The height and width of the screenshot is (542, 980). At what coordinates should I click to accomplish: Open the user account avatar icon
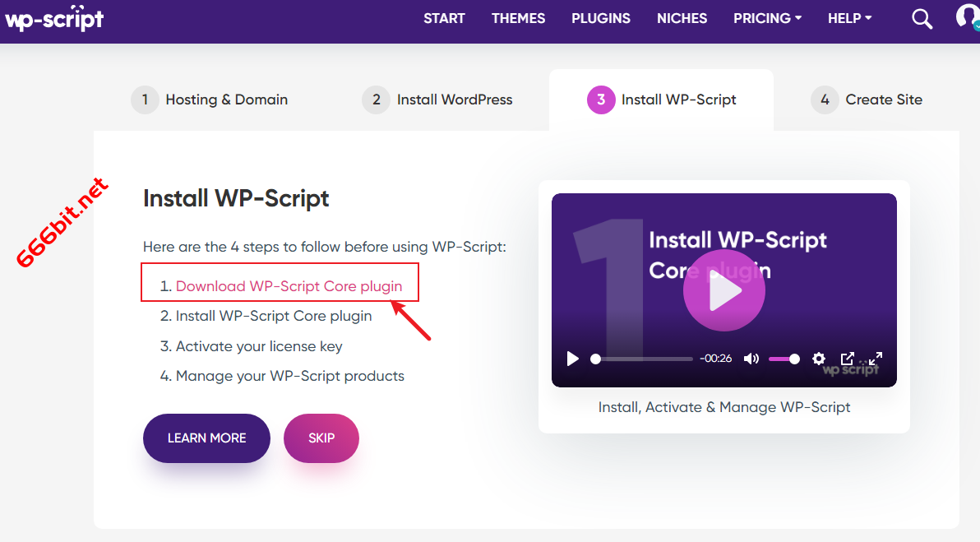click(x=968, y=17)
